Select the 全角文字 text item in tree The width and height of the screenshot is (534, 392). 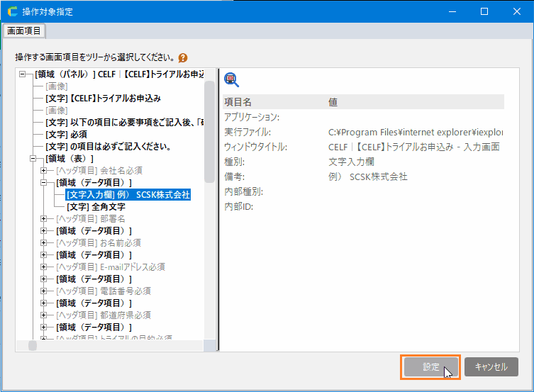(96, 206)
